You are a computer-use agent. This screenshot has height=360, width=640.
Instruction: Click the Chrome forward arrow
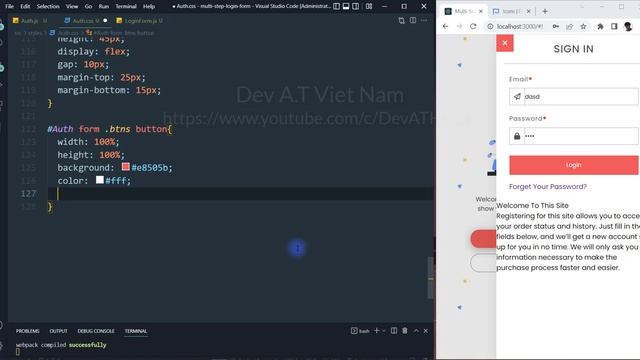click(459, 27)
